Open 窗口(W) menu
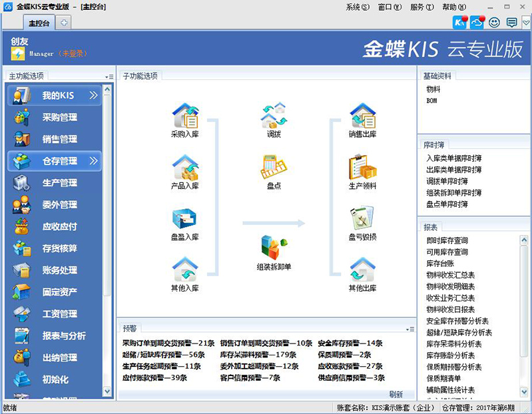 [390, 7]
